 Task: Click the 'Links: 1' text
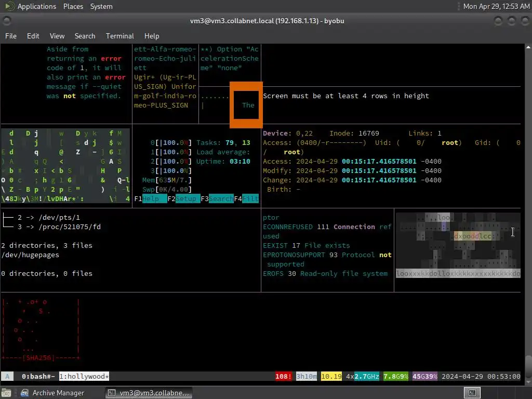[425, 134]
